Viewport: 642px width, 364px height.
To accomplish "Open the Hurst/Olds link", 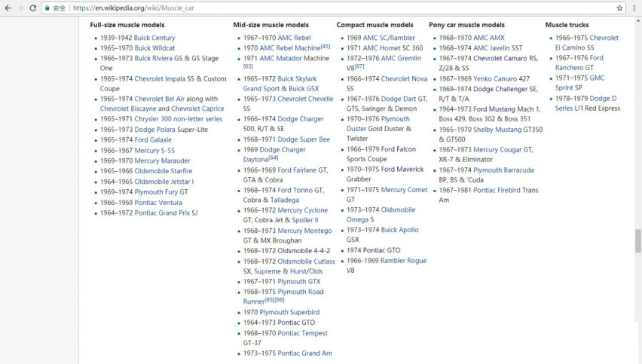I will [306, 271].
